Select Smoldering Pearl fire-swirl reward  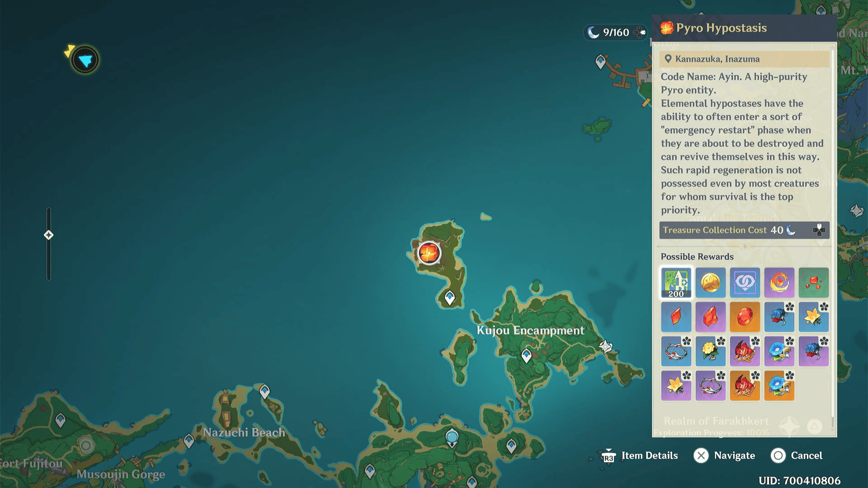tap(779, 283)
